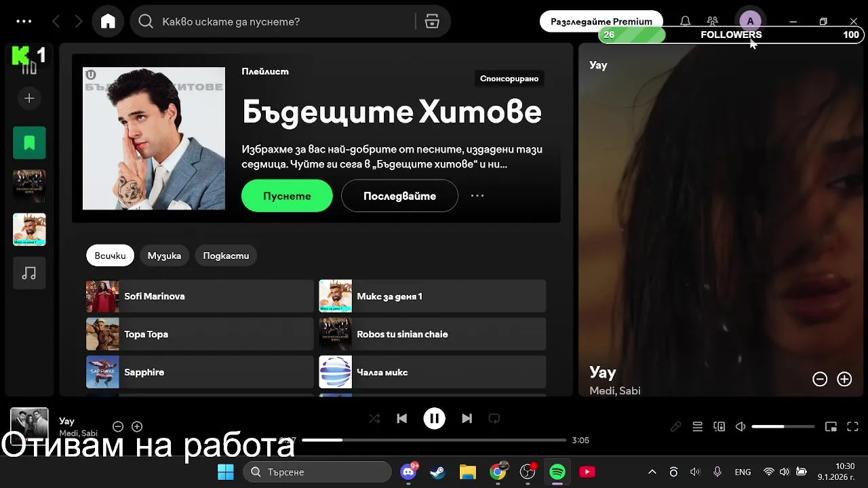The width and height of the screenshot is (868, 488).
Task: Open File Explorer from taskbar
Action: (x=468, y=472)
